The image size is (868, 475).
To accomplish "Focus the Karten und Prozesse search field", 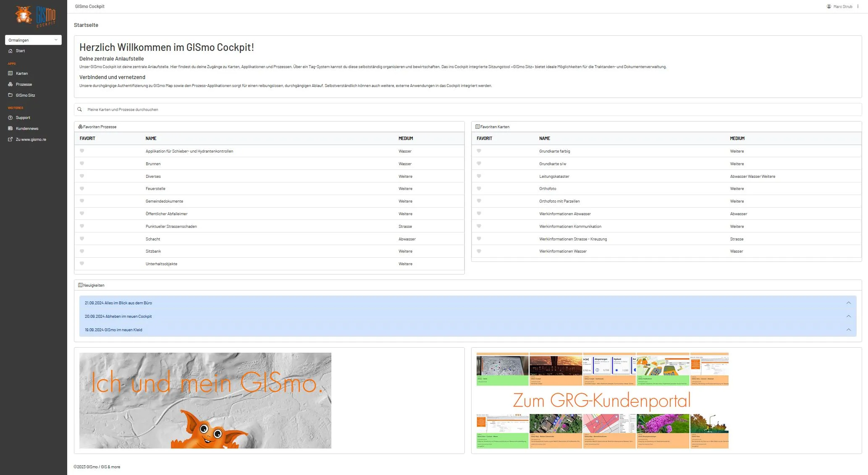I will (468, 110).
